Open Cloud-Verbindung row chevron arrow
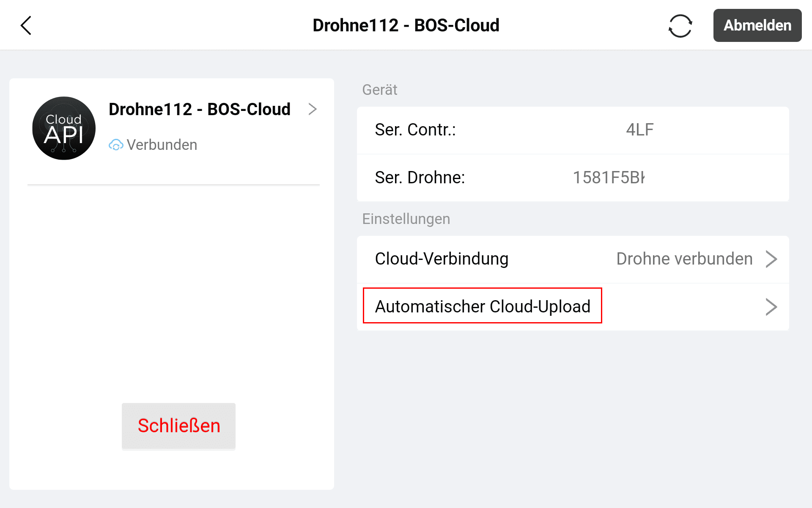812x508 pixels. pyautogui.click(x=771, y=259)
